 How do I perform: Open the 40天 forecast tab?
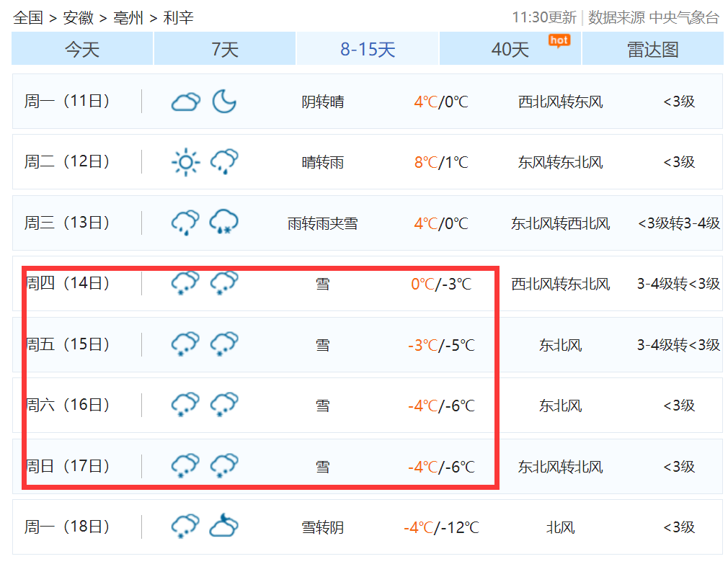(x=510, y=49)
